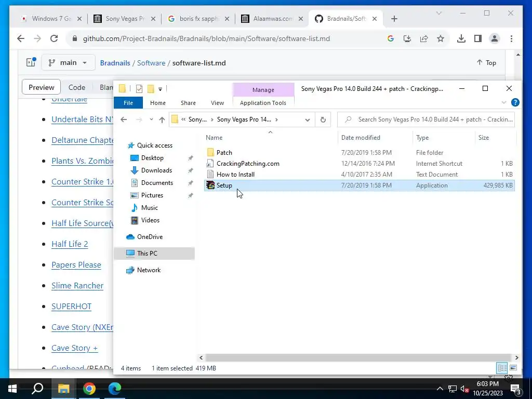Bookmark this page with the star icon
The image size is (532, 399).
click(441, 38)
